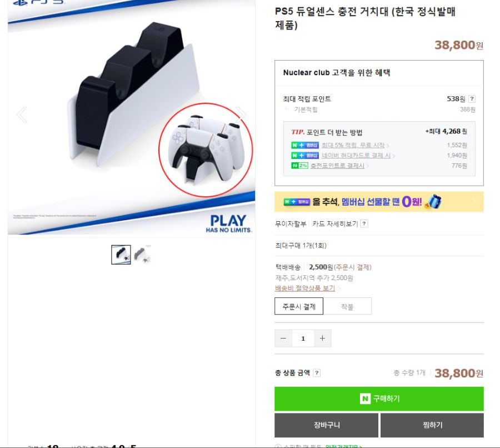The height and width of the screenshot is (448, 500).
Task: Show next product image with right arrow
Action: point(241,115)
